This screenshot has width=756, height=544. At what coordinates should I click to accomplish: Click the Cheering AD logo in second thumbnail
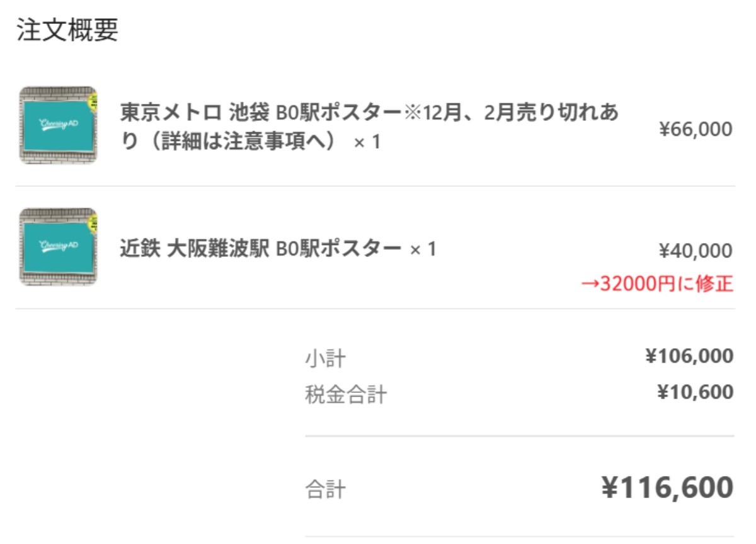59,246
